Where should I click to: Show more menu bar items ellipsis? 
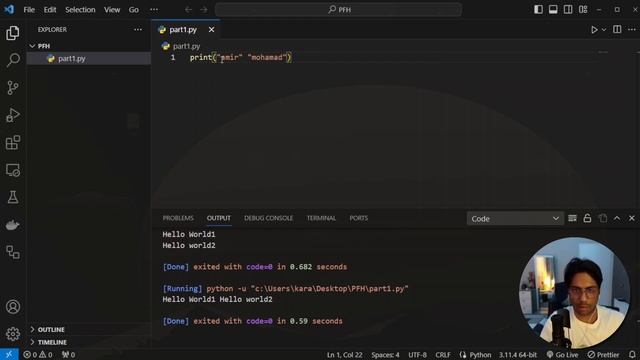tap(154, 9)
